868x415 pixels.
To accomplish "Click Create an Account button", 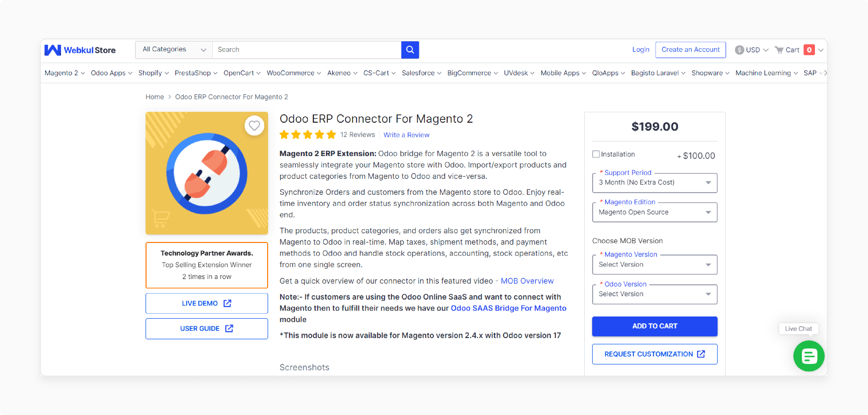I will [x=690, y=50].
